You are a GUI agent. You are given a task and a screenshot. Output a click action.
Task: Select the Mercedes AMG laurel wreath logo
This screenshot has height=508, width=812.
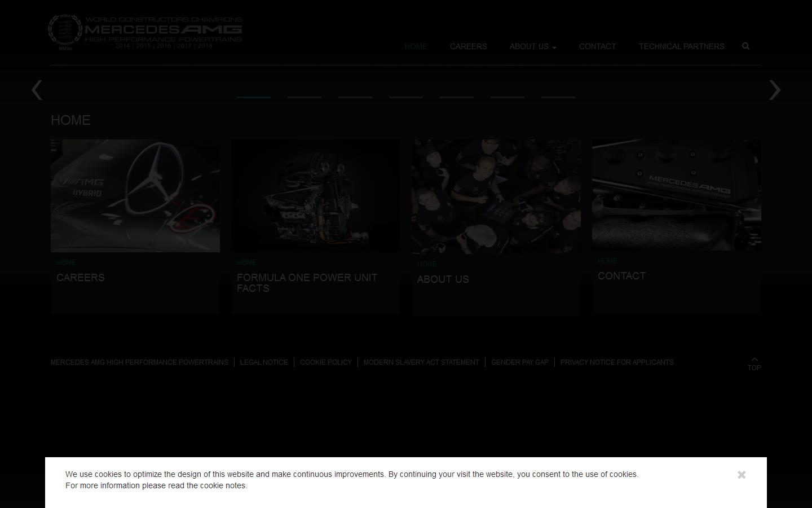click(65, 31)
